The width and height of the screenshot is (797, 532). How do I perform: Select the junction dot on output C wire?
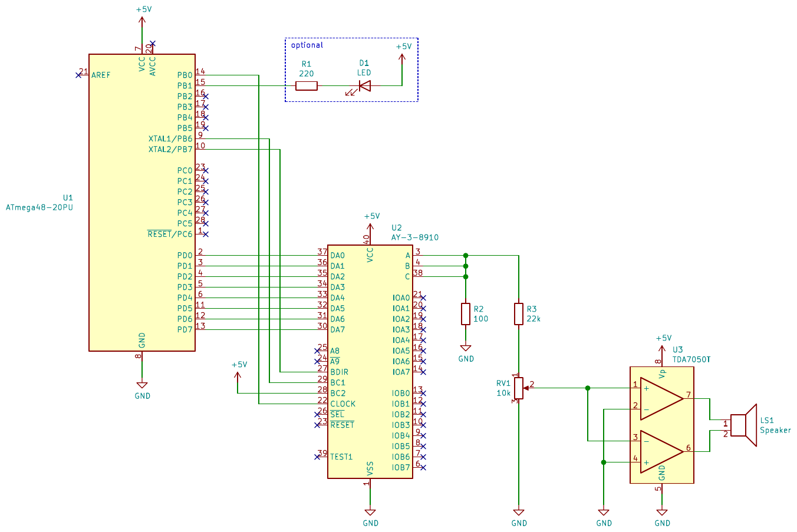tap(466, 276)
